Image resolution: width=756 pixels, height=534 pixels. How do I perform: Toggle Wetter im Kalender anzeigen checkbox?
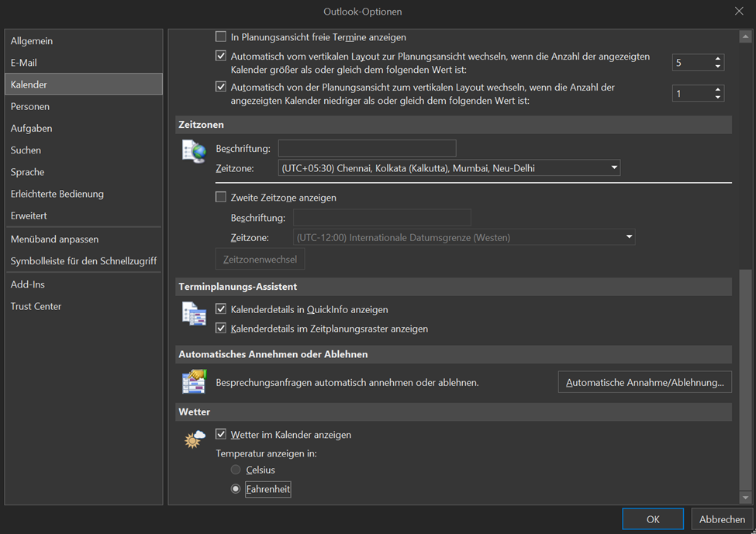(x=221, y=435)
